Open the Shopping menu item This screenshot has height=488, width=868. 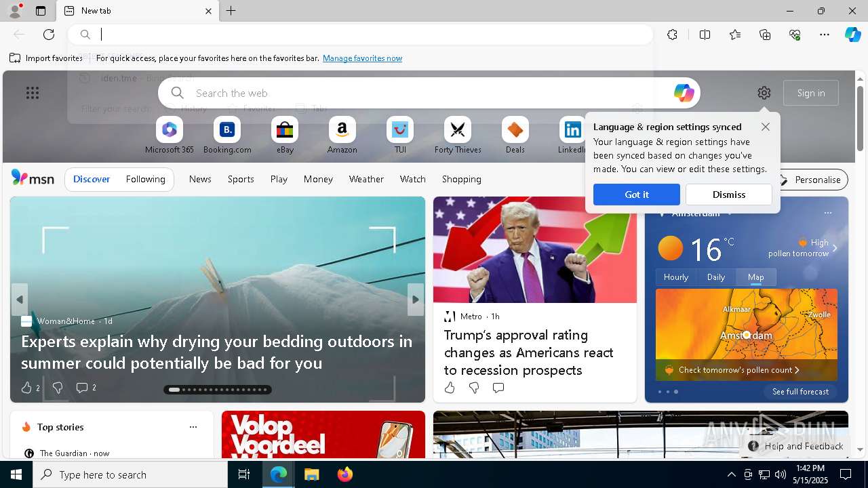point(461,179)
